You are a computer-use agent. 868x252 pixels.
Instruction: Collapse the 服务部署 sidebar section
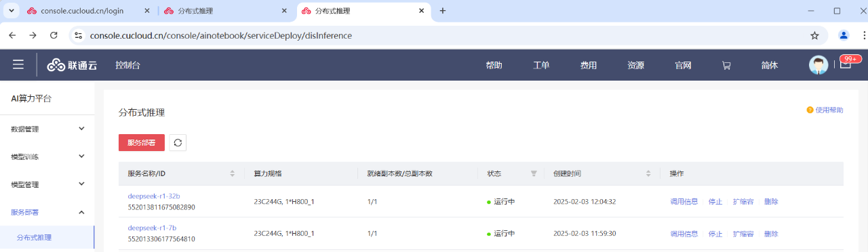pyautogui.click(x=47, y=212)
